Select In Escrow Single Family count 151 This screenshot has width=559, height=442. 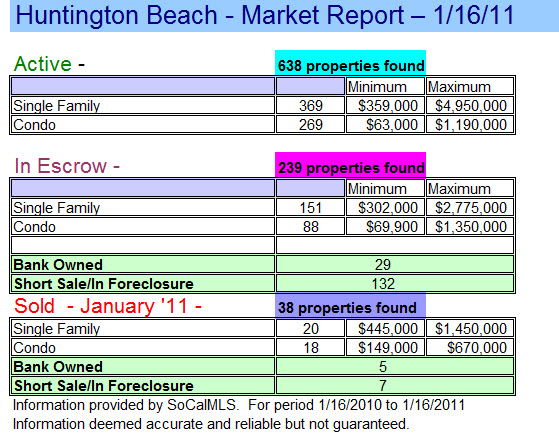[x=311, y=207]
